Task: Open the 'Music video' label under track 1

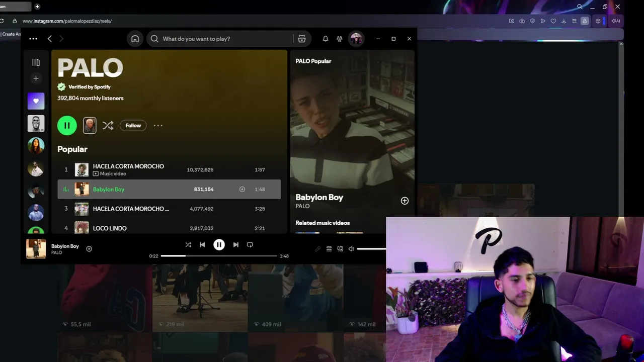Action: tap(110, 173)
